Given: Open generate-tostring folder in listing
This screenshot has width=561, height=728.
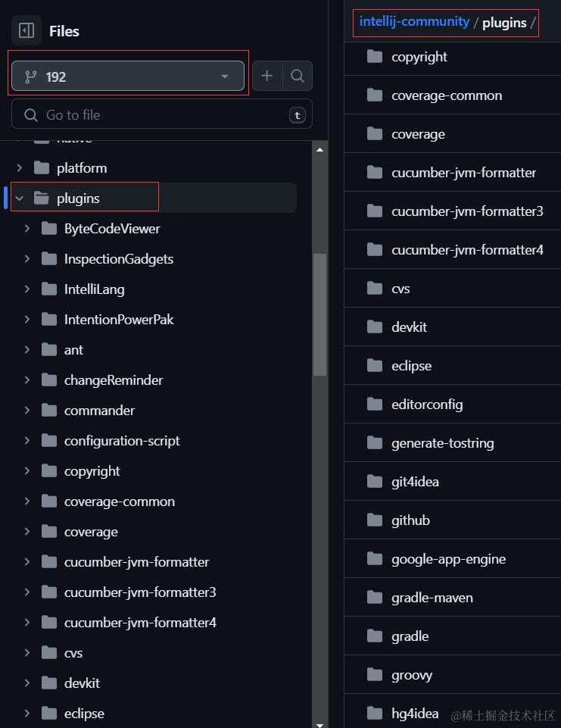Looking at the screenshot, I should (443, 443).
